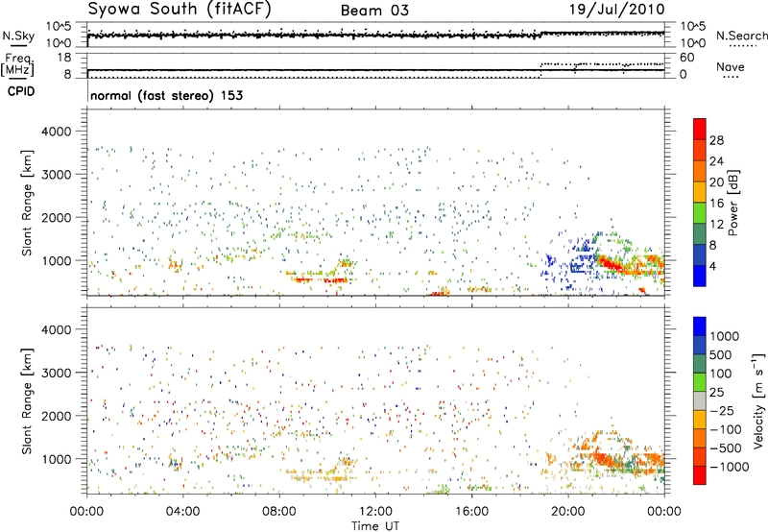Viewport: 768px width, 532px height.
Task: Click the "28" Power color bar label
Action: 716,140
